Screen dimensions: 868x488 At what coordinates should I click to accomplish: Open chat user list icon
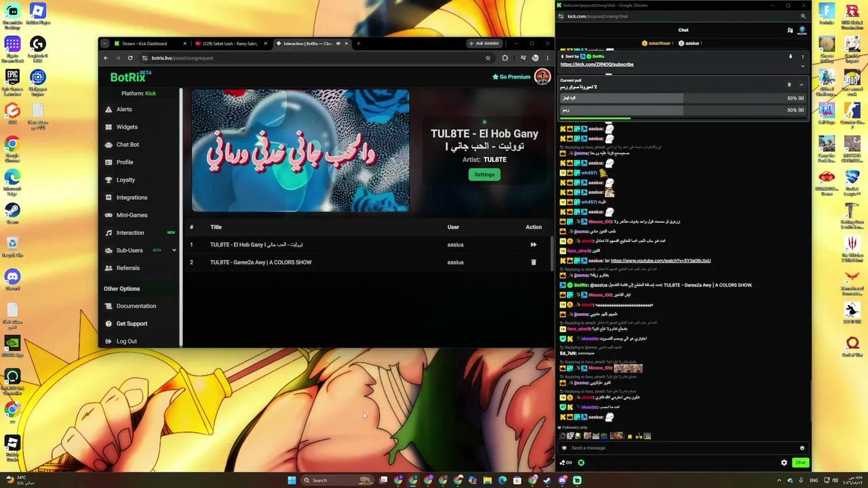tap(790, 30)
